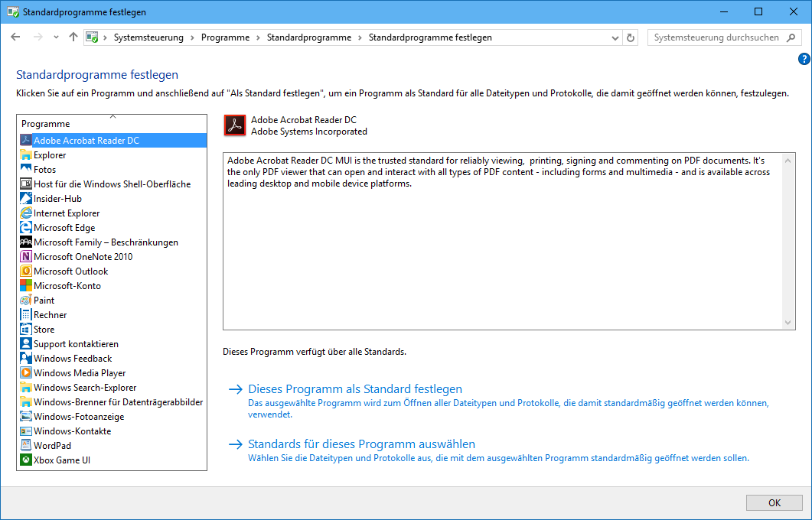Click the Windows-Kontakte icon

[26, 431]
